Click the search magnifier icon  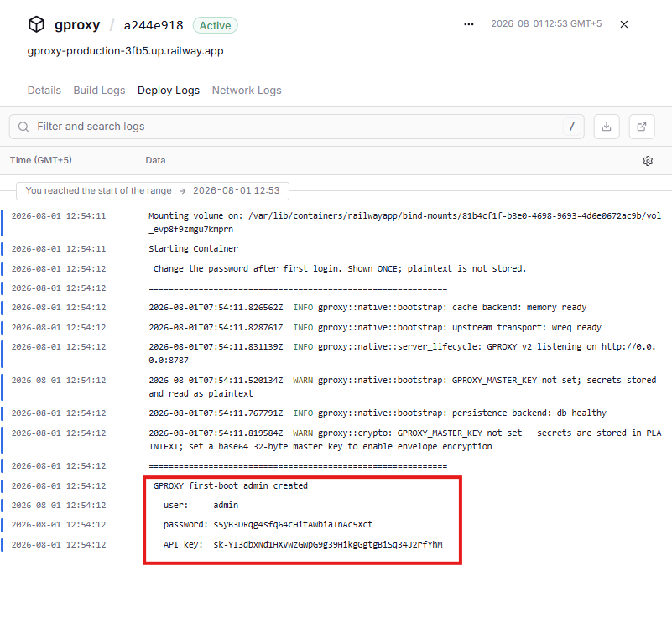[23, 127]
